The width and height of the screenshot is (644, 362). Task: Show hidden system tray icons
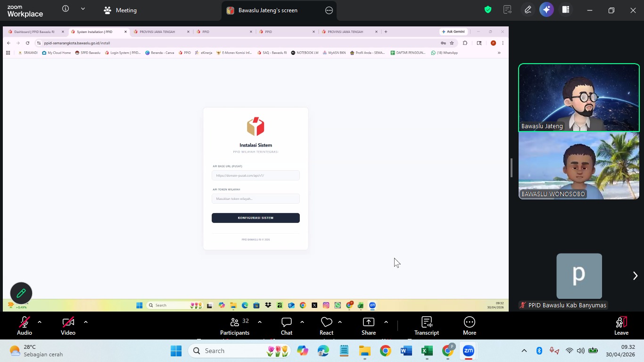tap(524, 351)
